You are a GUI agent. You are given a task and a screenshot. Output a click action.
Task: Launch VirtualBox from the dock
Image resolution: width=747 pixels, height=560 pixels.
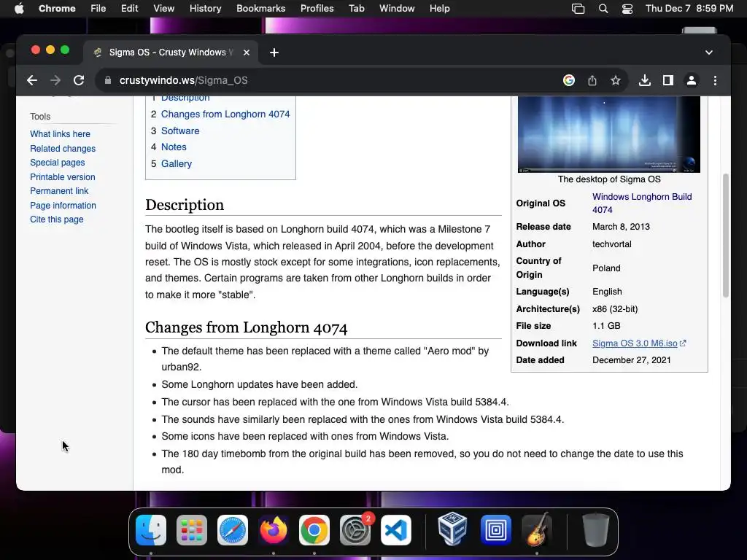pyautogui.click(x=452, y=529)
